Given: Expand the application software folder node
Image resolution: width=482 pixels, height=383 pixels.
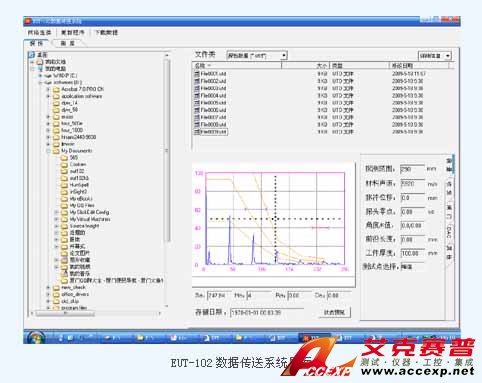Looking at the screenshot, I should 48,96.
